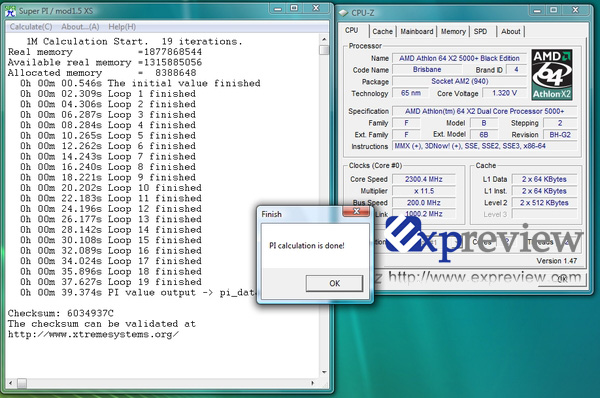Image resolution: width=600 pixels, height=398 pixels.
Task: Click the scroll-up arrow in Super PI
Action: pyautogui.click(x=324, y=39)
